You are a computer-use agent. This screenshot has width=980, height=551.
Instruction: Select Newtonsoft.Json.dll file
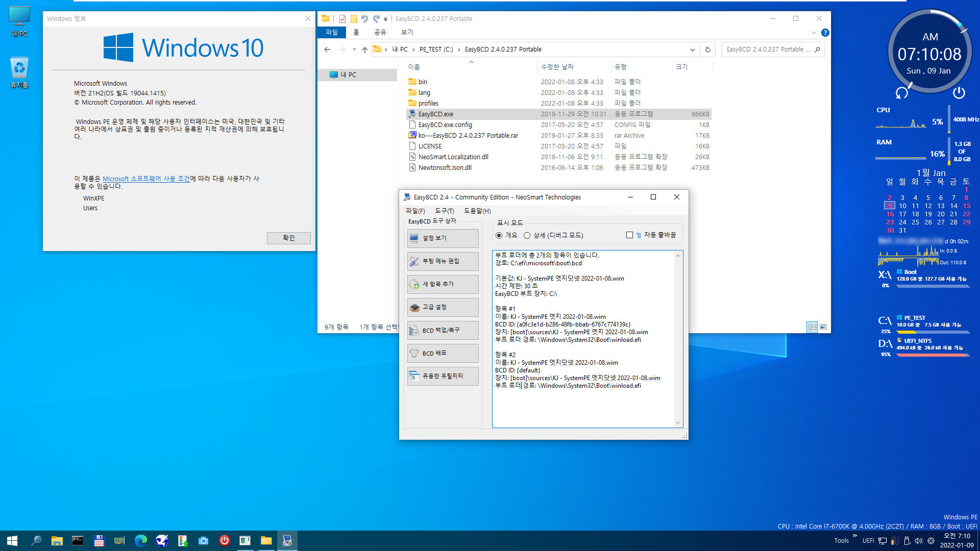pyautogui.click(x=559, y=167)
